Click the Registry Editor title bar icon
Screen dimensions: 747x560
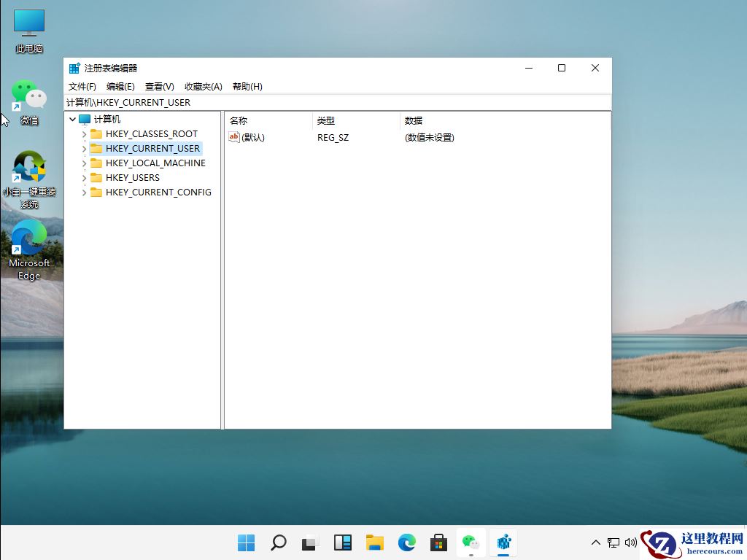pos(74,67)
